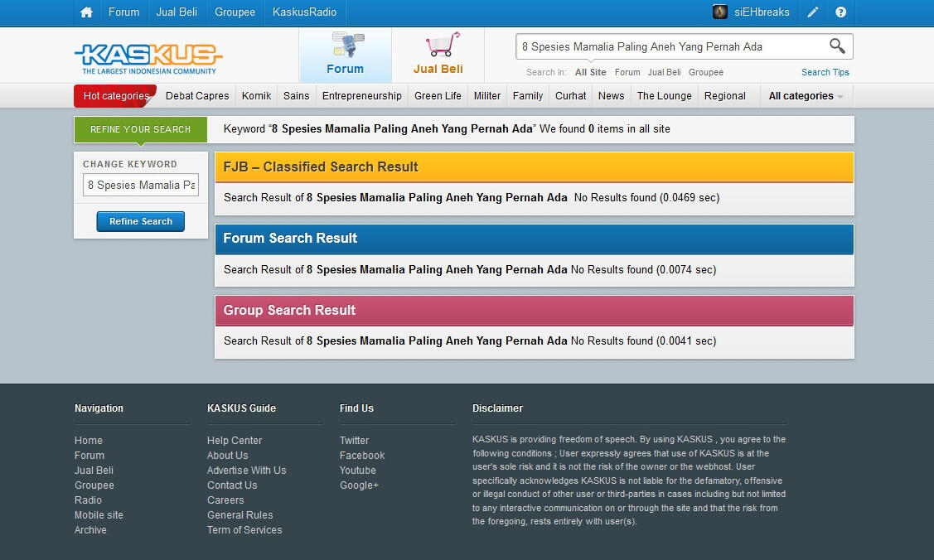Open the footer Archive link
The width and height of the screenshot is (934, 560).
coord(90,529)
